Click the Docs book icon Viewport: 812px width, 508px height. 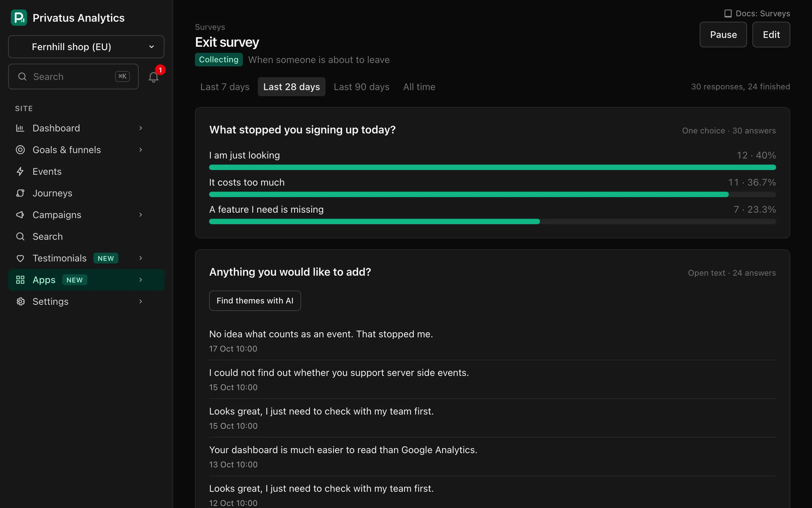coord(728,14)
